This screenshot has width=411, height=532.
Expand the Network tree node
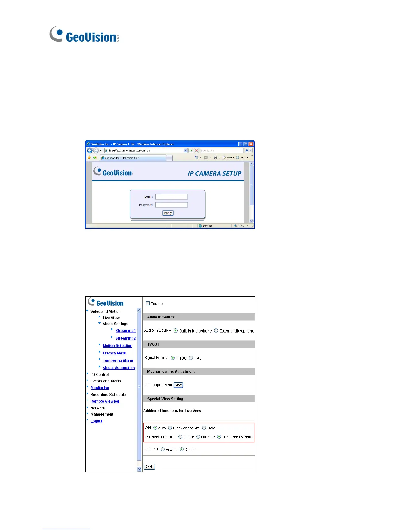pyautogui.click(x=87, y=407)
